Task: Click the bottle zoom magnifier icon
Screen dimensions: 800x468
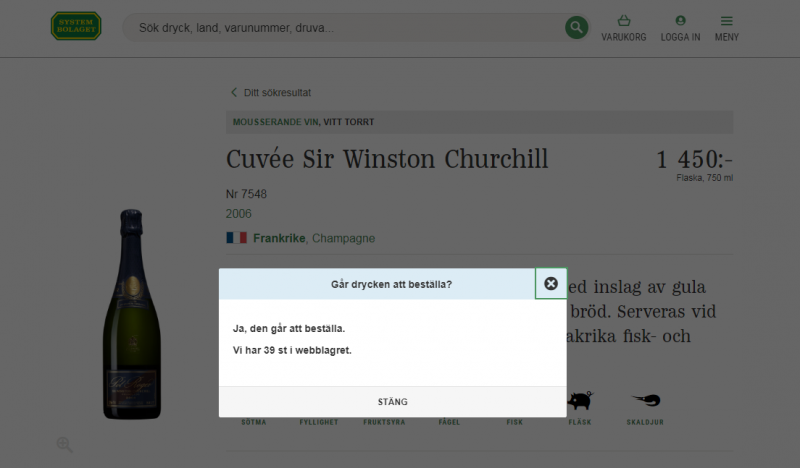Action: [x=65, y=445]
